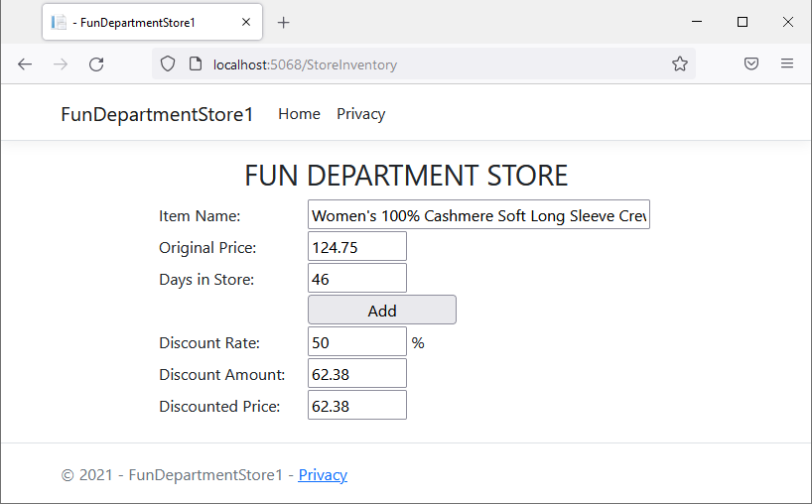Click the Add button
The image size is (812, 504).
381,310
